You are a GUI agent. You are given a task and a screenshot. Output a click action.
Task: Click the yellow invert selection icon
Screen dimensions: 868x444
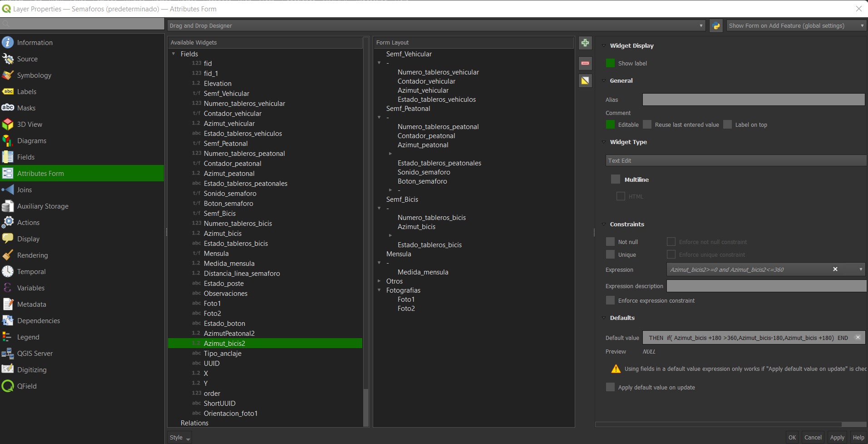click(585, 80)
